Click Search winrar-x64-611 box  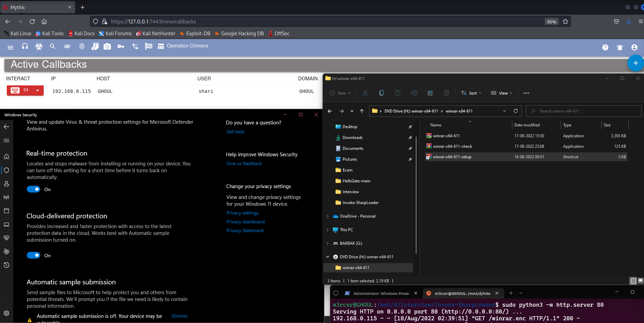tap(584, 111)
